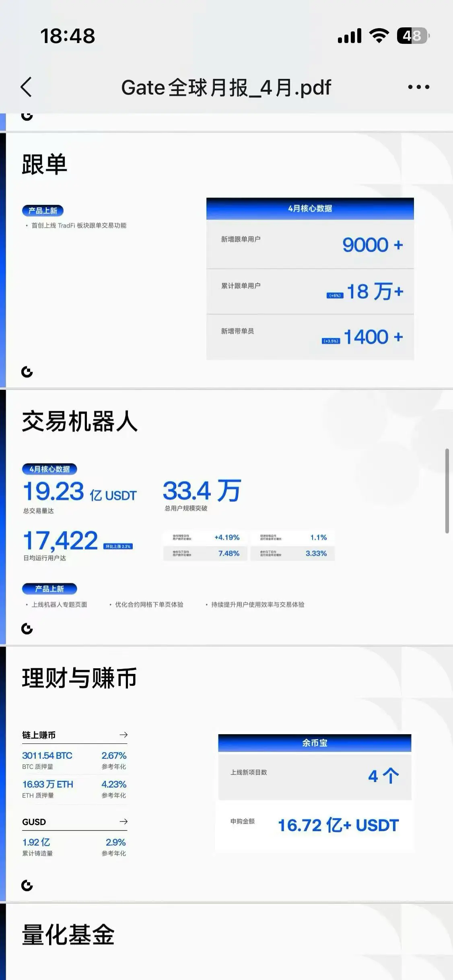Tap the bullet 优化合约网格下单页体验
Viewport: 453px width, 980px height.
click(x=149, y=604)
